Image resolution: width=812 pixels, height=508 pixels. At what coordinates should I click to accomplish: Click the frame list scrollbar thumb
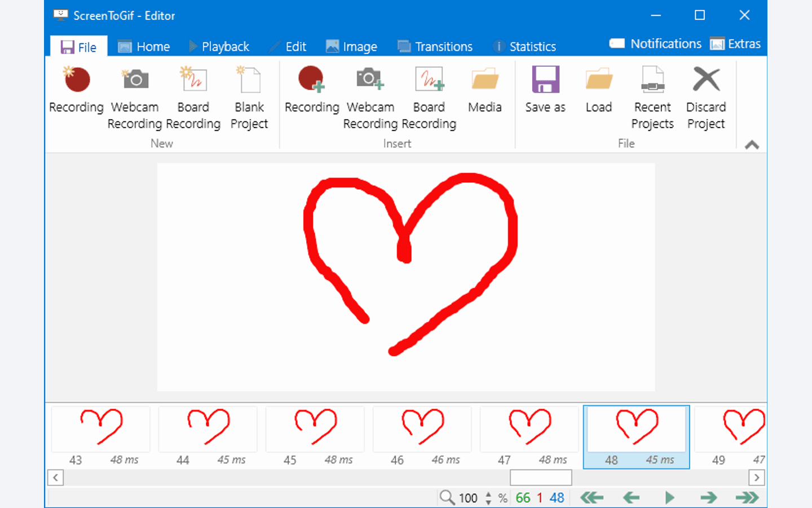click(541, 478)
